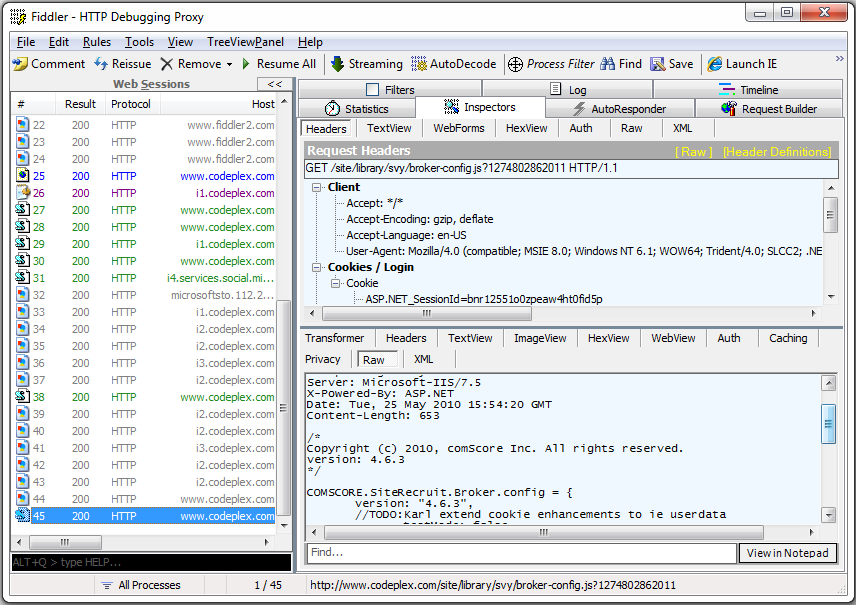Screen dimensions: 856x605
Task: Open the Tools menu
Action: click(x=139, y=42)
